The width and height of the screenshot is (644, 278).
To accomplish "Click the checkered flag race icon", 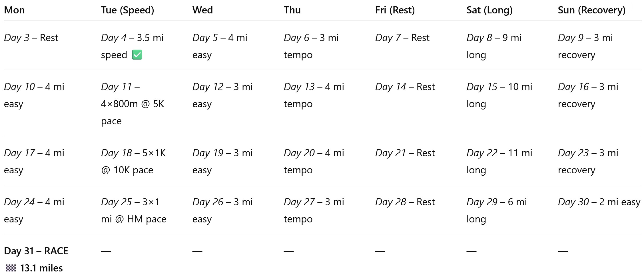I will tap(11, 268).
